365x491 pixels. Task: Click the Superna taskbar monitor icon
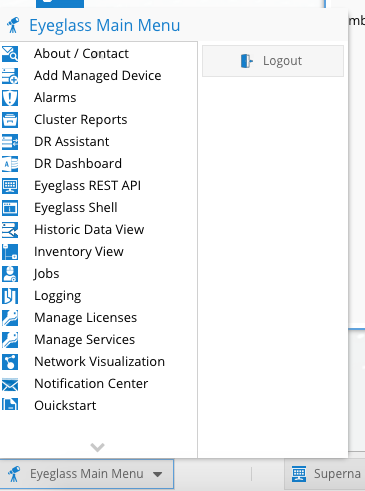point(299,474)
